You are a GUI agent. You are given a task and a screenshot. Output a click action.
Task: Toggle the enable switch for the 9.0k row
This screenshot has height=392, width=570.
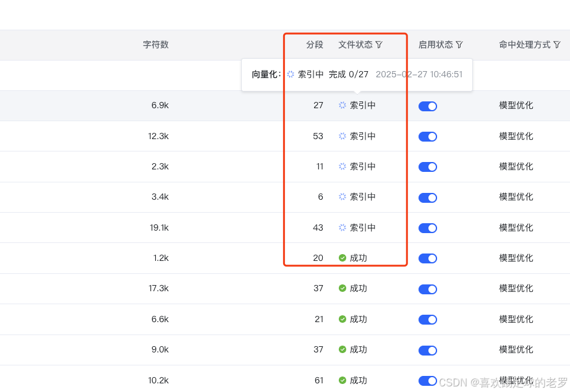428,351
